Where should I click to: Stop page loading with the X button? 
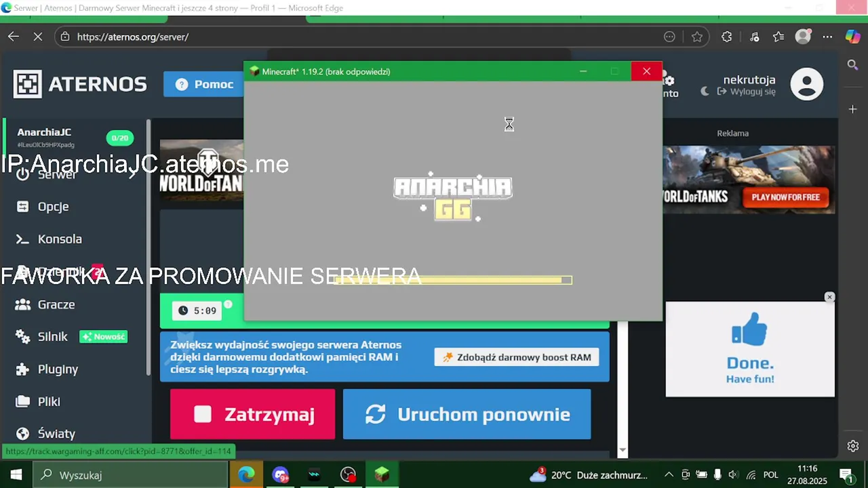(38, 37)
